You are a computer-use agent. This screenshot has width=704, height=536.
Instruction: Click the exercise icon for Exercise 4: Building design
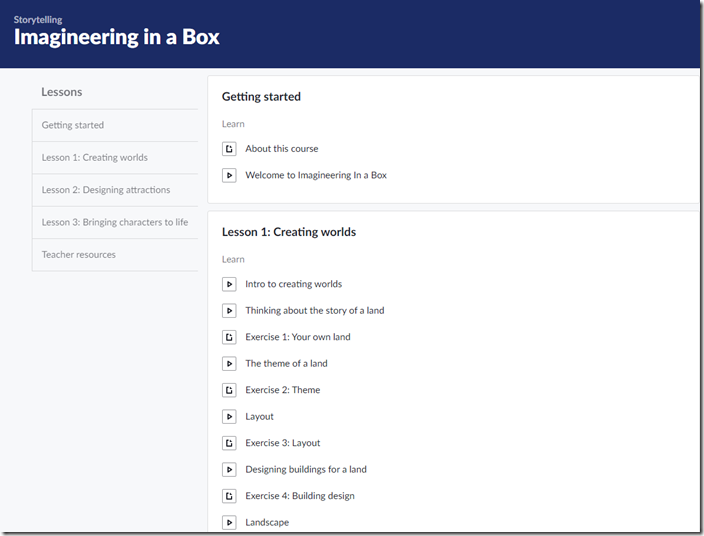pyautogui.click(x=229, y=496)
